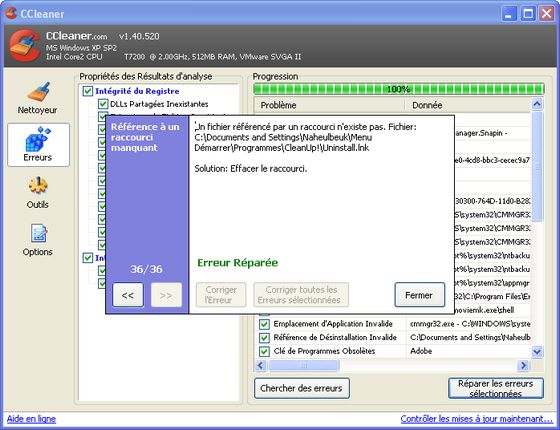Click the vertical scrollbar thumb
The height and width of the screenshot is (430, 560).
tap(537, 166)
